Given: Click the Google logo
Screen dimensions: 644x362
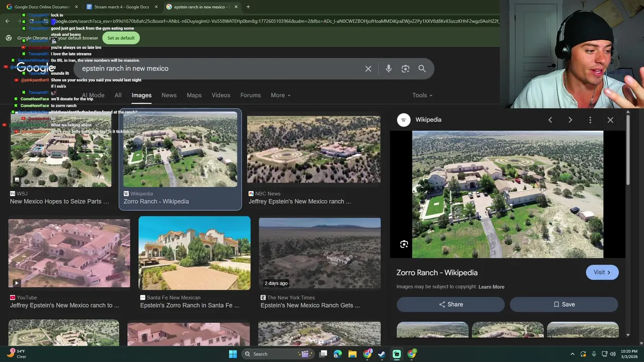Looking at the screenshot, I should point(36,68).
